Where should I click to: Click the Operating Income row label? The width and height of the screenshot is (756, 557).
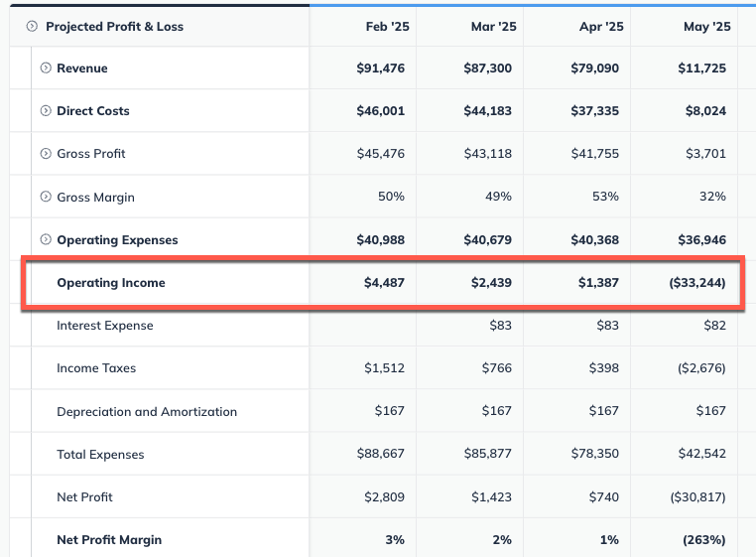[x=111, y=283]
